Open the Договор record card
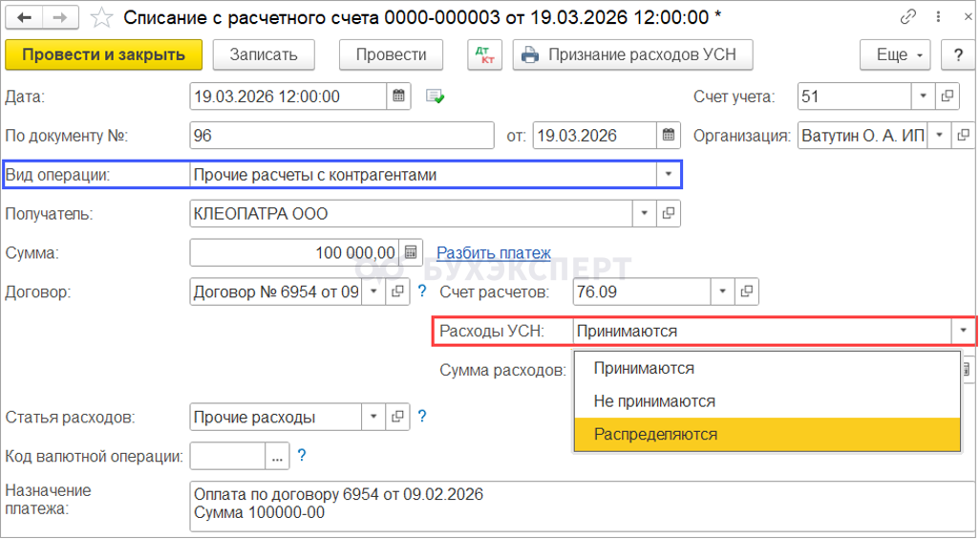The width and height of the screenshot is (980, 539). (397, 291)
